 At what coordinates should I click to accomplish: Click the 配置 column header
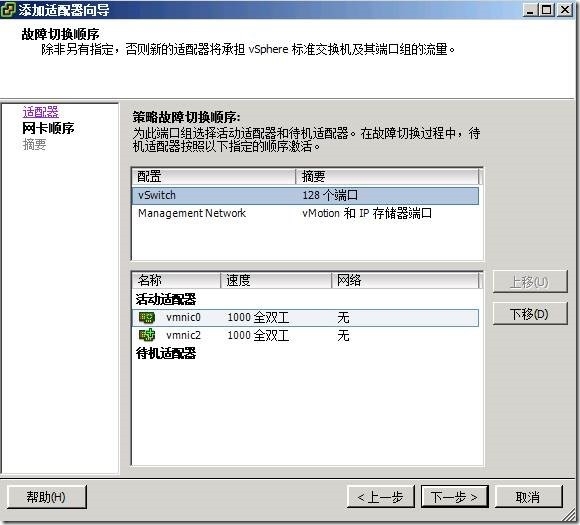tap(214, 176)
